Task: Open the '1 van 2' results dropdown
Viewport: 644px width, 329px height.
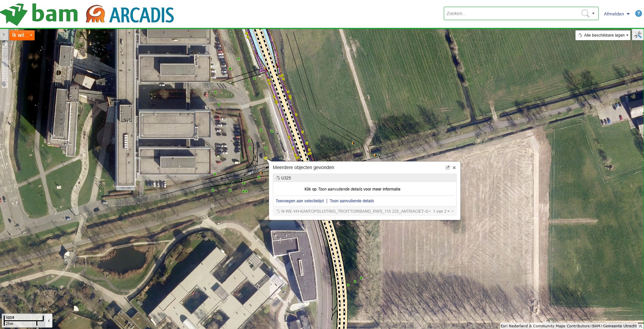Action: (441, 211)
